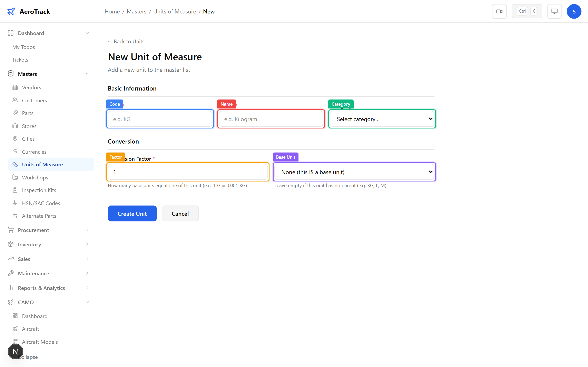588x367 pixels.
Task: Click Back to Units link
Action: click(x=126, y=41)
